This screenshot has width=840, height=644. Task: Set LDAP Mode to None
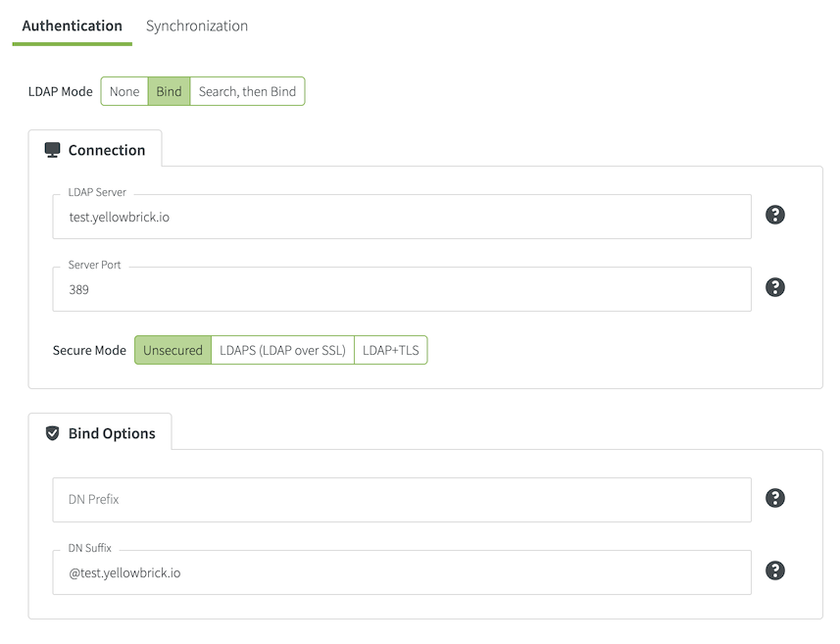click(x=124, y=91)
